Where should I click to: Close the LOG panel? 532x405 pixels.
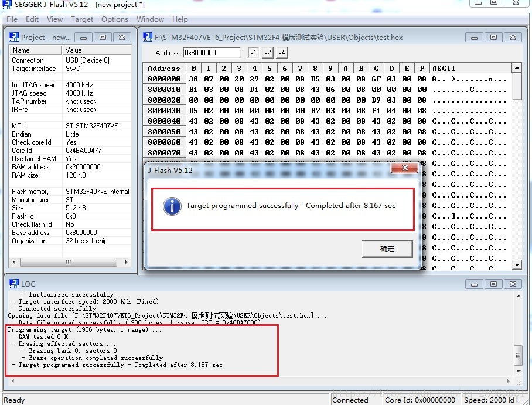(x=513, y=284)
